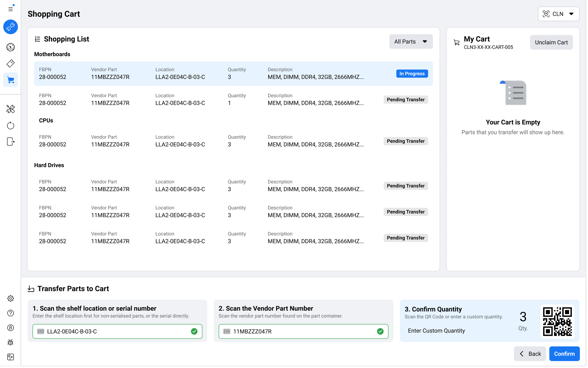Click the shopping cart sidebar icon
Image resolution: width=588 pixels, height=368 pixels.
coord(11,80)
